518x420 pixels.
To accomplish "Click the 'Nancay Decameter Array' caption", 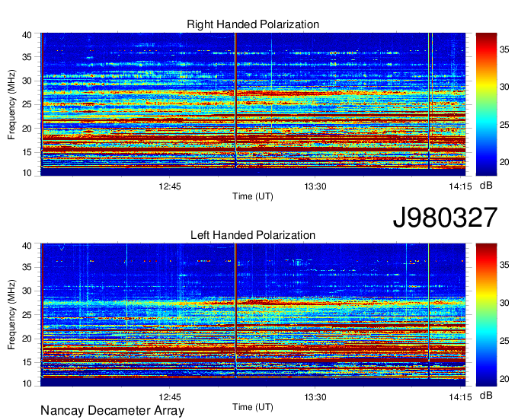I will [112, 410].
